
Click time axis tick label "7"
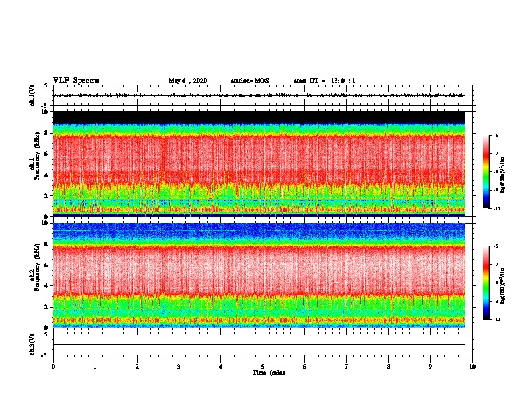click(x=347, y=367)
